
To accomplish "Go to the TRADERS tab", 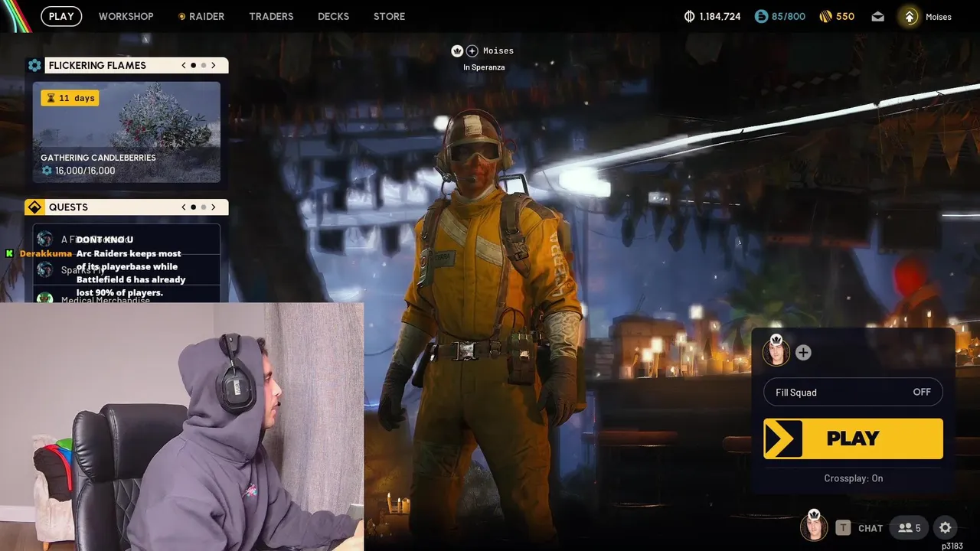I will click(271, 16).
